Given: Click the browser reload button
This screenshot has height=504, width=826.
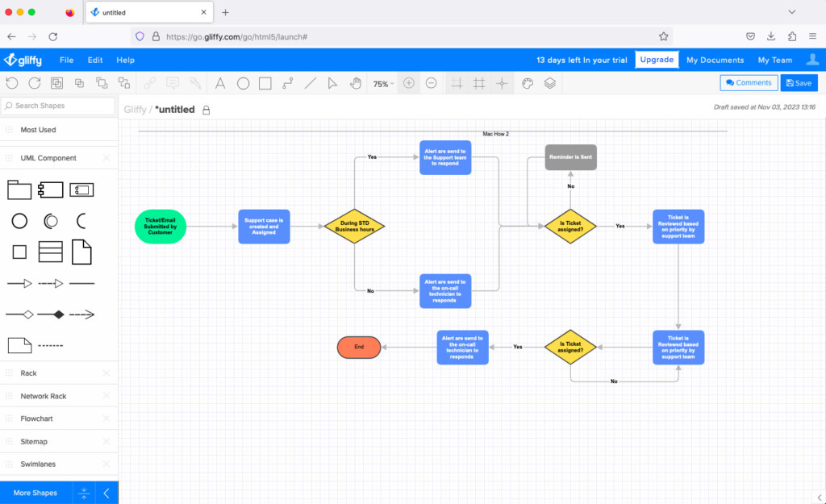Looking at the screenshot, I should (x=52, y=36).
